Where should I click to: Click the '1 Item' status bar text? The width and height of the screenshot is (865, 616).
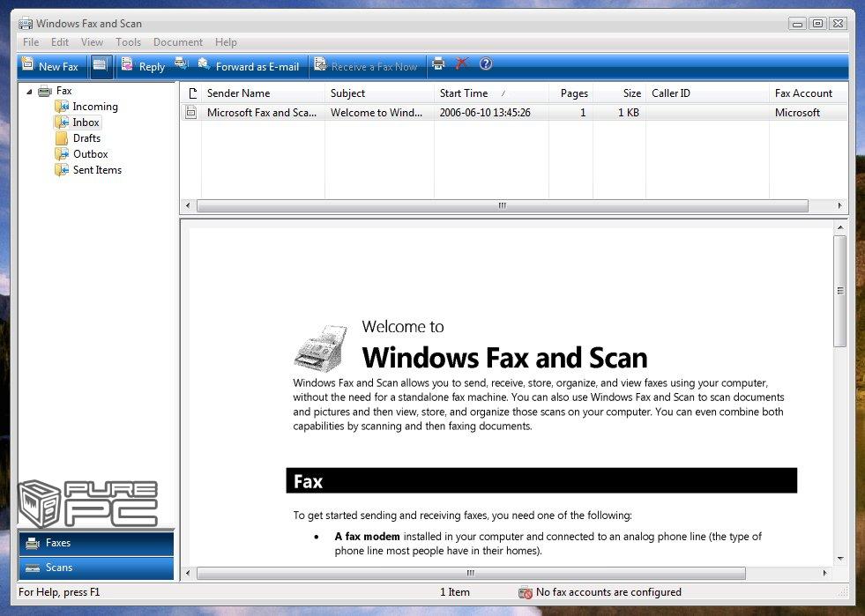click(455, 592)
